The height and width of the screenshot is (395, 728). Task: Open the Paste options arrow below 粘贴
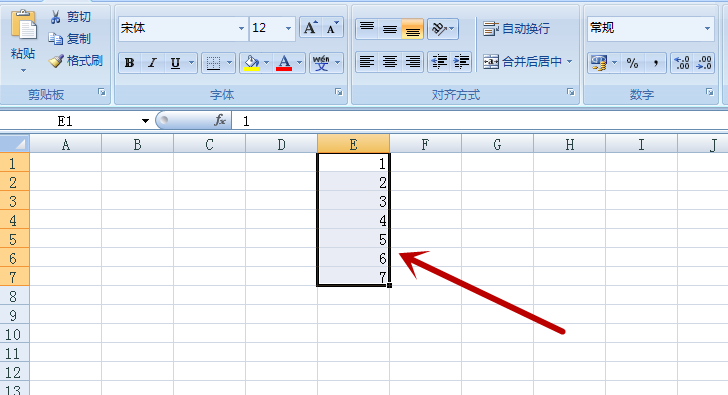[x=23, y=71]
